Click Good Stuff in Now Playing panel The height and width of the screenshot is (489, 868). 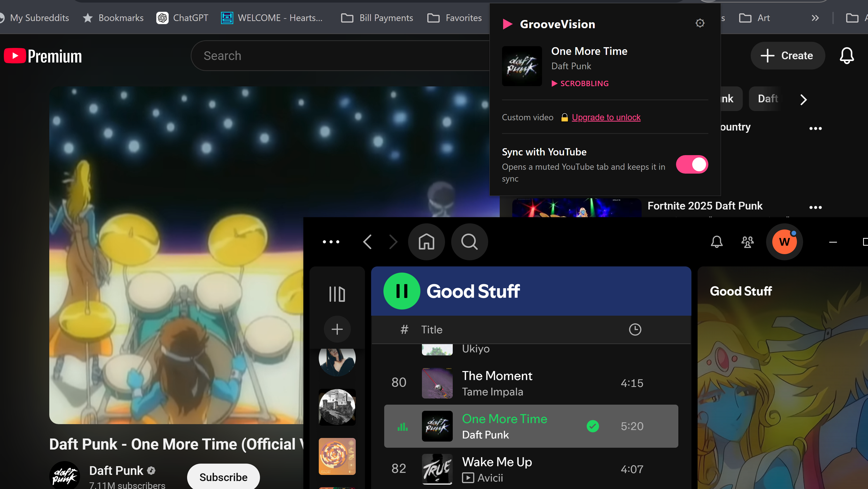pyautogui.click(x=741, y=291)
